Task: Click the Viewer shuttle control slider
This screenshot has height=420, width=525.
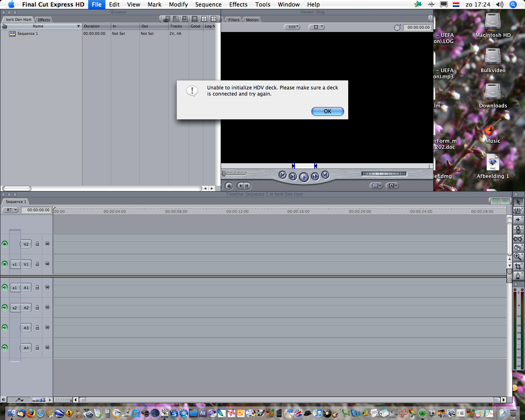Action: [234, 173]
